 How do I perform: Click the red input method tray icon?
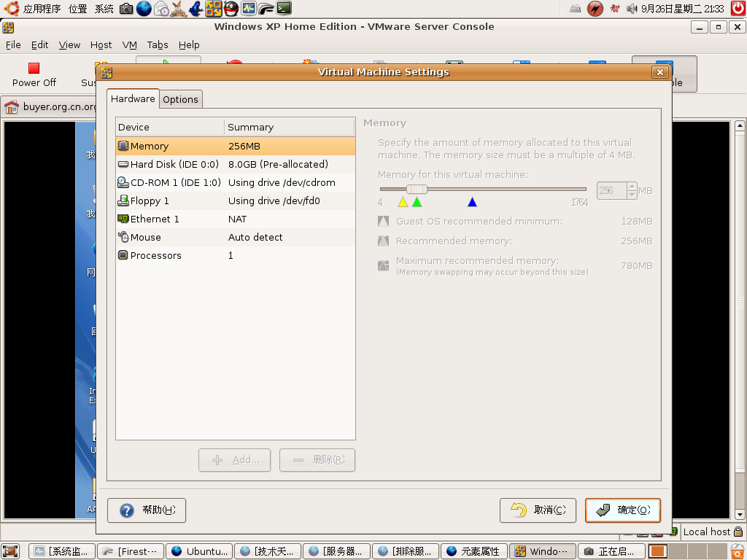point(615,8)
